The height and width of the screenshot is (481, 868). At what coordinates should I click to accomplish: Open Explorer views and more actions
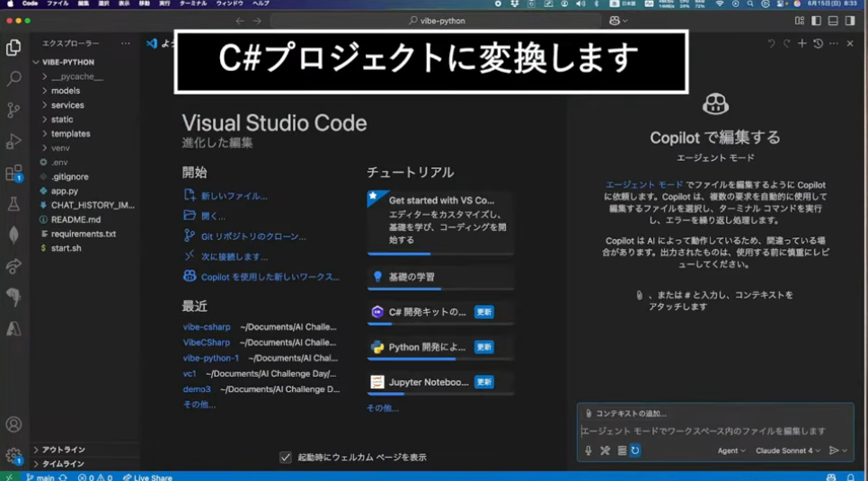coord(126,43)
